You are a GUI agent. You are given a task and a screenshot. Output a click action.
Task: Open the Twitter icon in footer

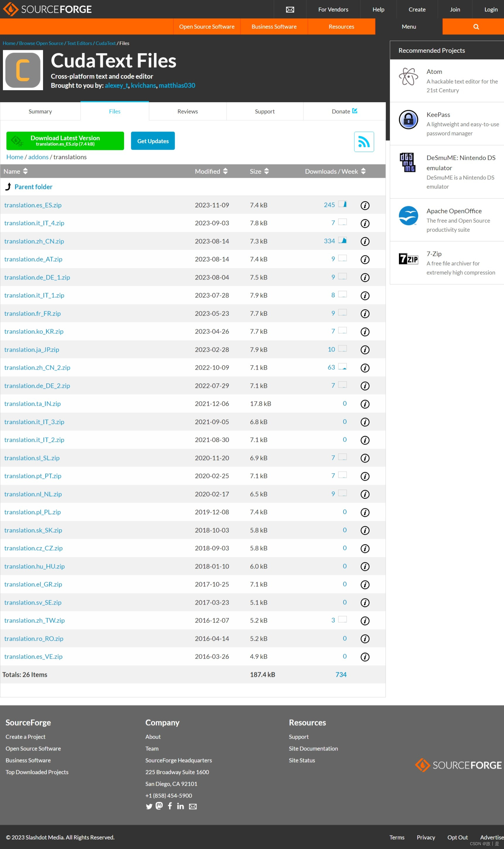pyautogui.click(x=149, y=807)
